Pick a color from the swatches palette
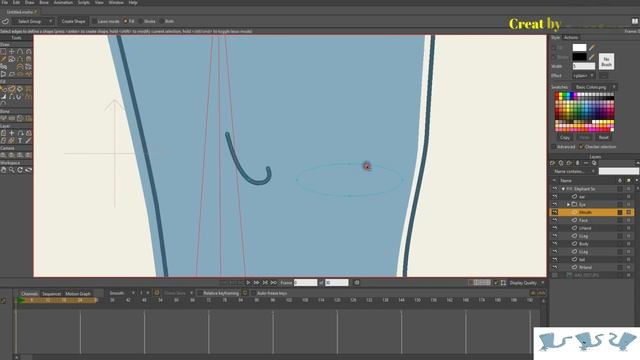Image resolution: width=640 pixels, height=360 pixels. pos(584,112)
